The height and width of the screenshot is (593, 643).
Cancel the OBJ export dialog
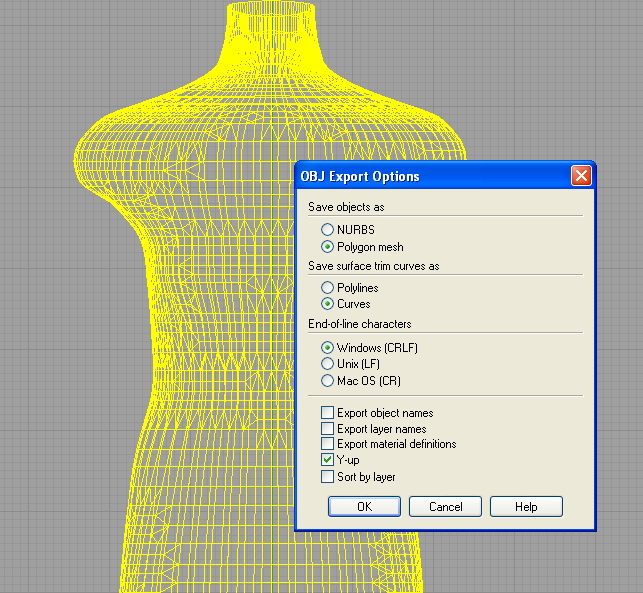(445, 506)
